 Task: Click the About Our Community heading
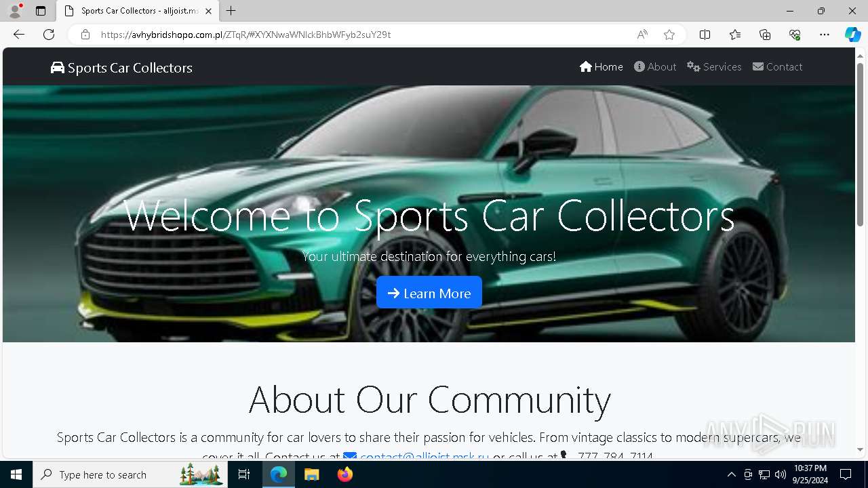click(x=430, y=399)
